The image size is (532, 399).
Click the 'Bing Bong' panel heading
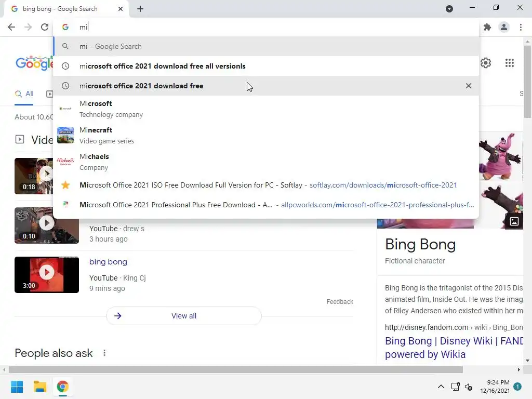pos(420,245)
